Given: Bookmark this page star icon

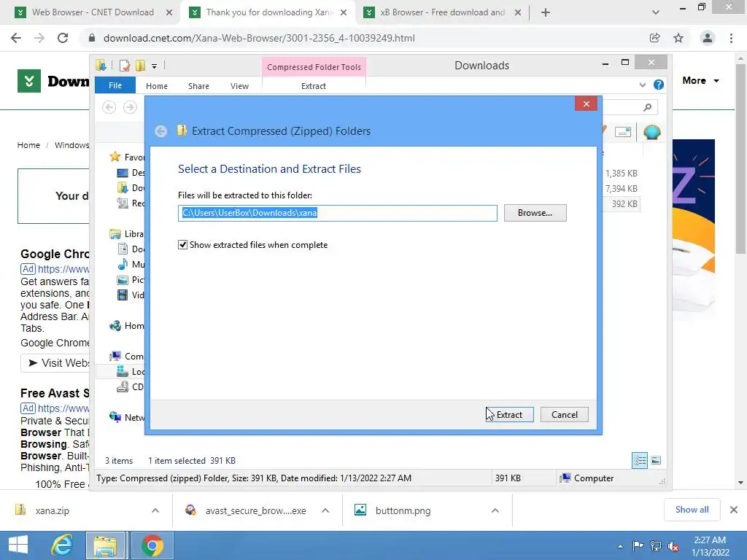Looking at the screenshot, I should click(x=678, y=38).
